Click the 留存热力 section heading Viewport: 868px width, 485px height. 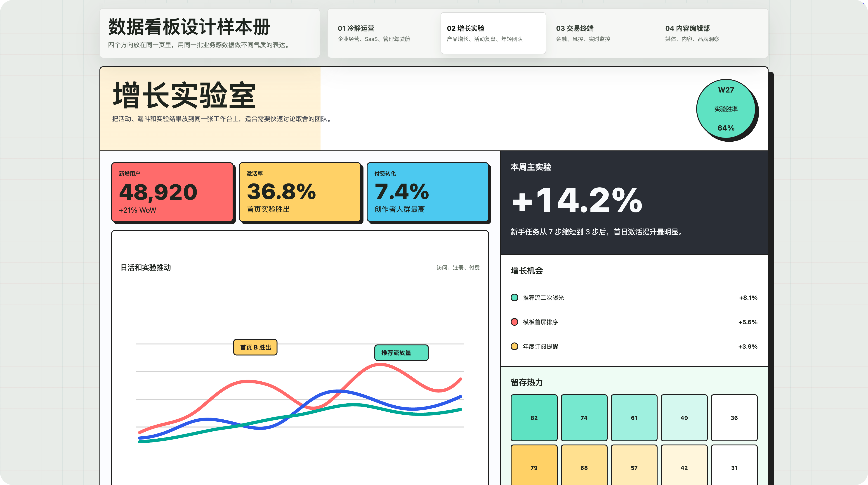point(527,382)
